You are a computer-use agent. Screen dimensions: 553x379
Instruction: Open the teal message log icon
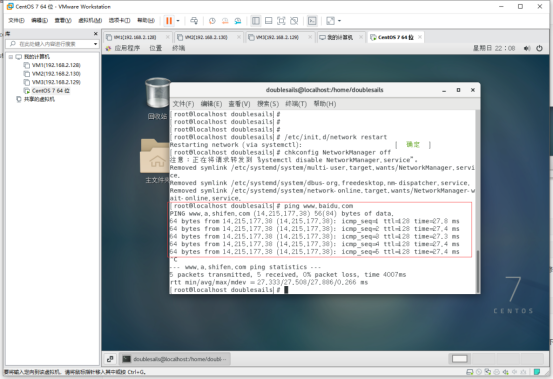click(537, 372)
